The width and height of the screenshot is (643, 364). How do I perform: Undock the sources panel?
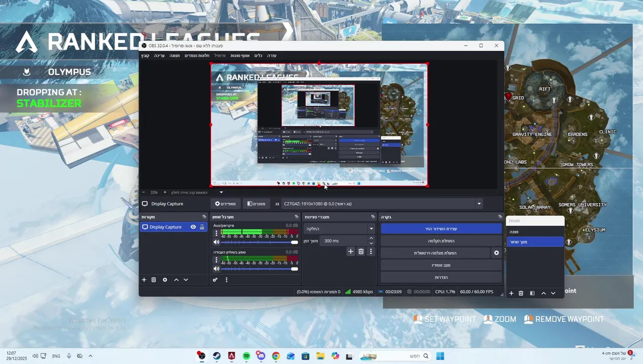pyautogui.click(x=204, y=217)
